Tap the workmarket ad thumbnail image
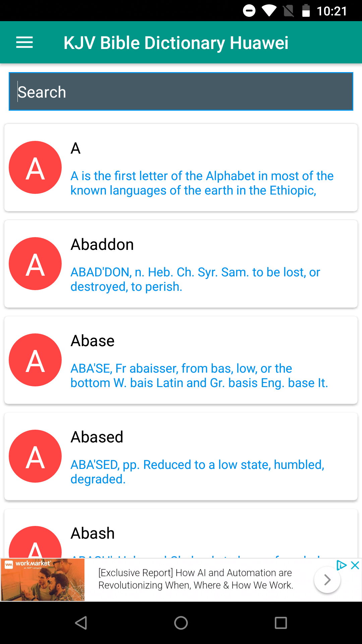 point(43,580)
